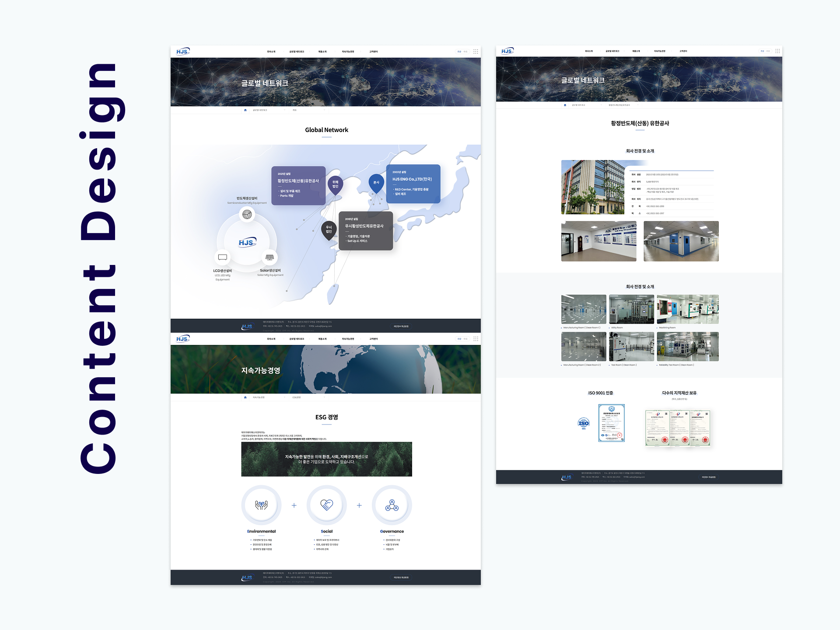The image size is (840, 630).
Task: Click the Social heart handshake icon
Action: pos(326,505)
